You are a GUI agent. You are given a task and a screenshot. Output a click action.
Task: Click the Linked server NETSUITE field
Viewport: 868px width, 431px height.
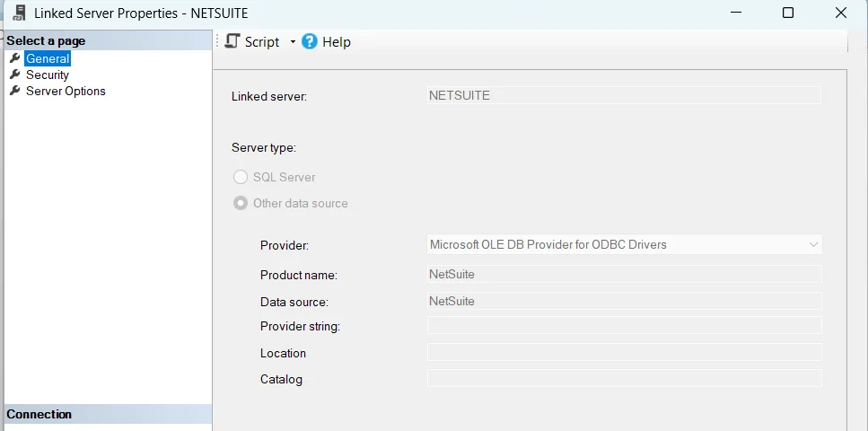coord(624,95)
